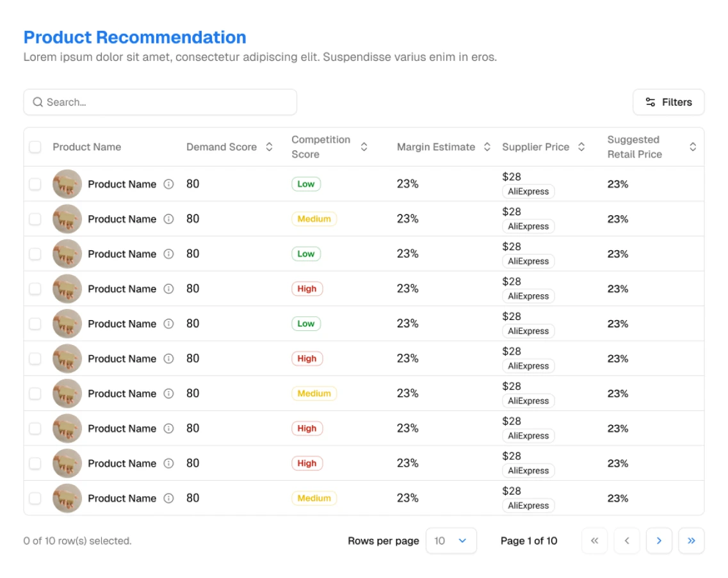This screenshot has height=578, width=728.
Task: Go to the next page using the arrow
Action: tap(659, 541)
